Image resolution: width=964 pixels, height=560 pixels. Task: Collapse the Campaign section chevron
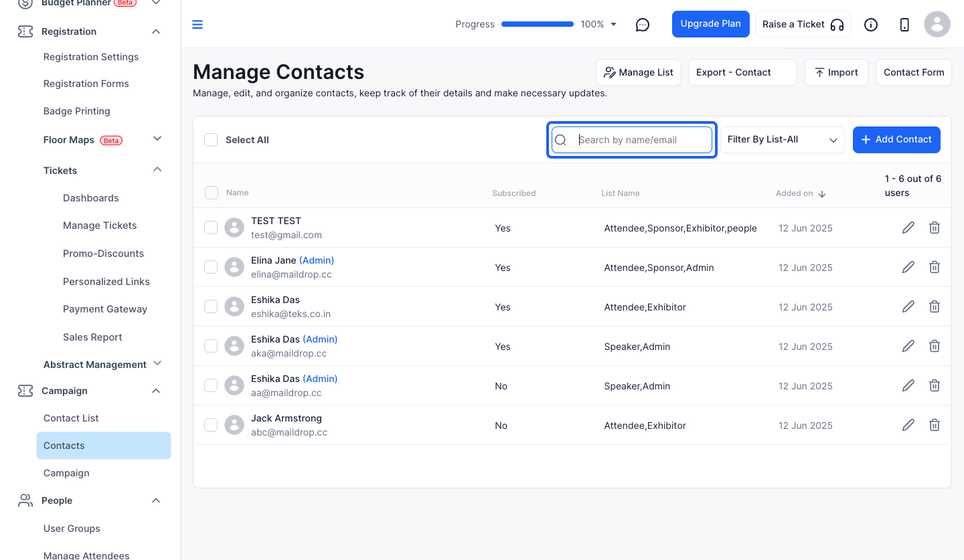[x=156, y=391]
